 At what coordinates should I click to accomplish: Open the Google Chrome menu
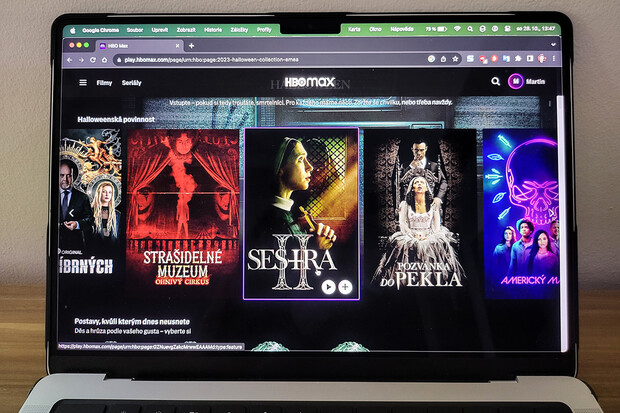[x=100, y=30]
